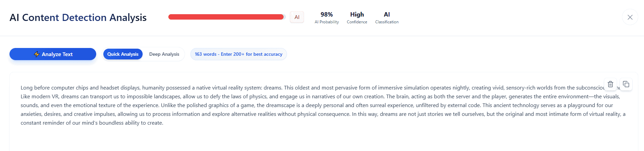Close the AI Content Detection Analysis panel
Screen dimensions: 644x151
[630, 17]
